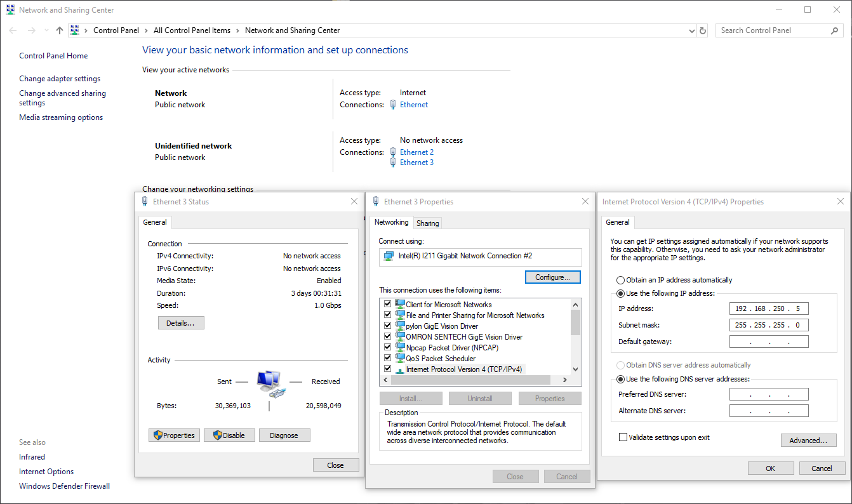
Task: Click the refresh icon in address bar
Action: (703, 30)
